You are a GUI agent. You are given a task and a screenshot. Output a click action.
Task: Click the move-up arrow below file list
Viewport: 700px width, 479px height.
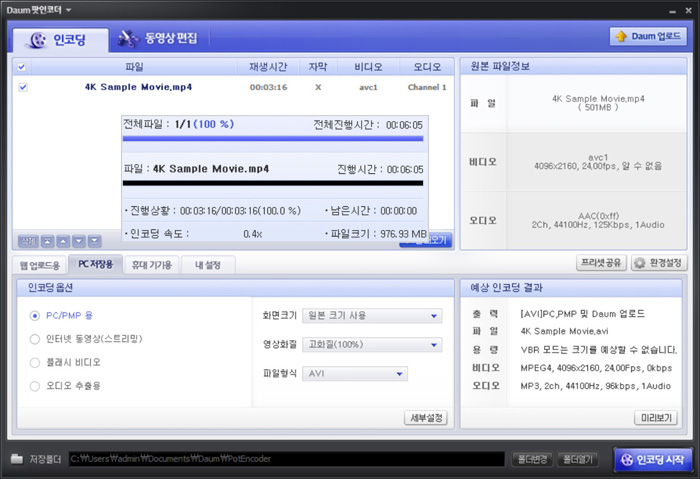tap(62, 241)
